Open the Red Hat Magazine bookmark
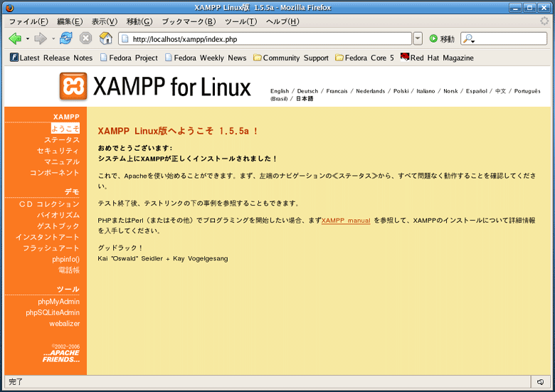Image resolution: width=555 pixels, height=392 pixels. tap(437, 58)
